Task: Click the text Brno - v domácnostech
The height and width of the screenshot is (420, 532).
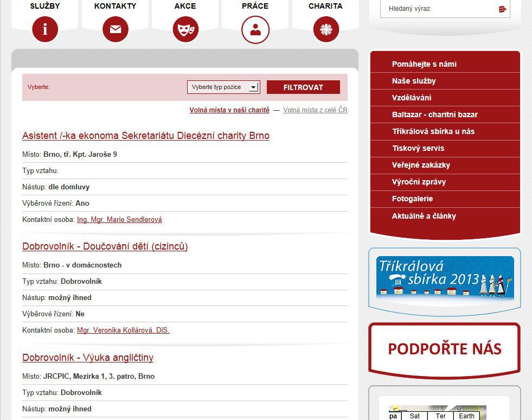Action: 82,265
